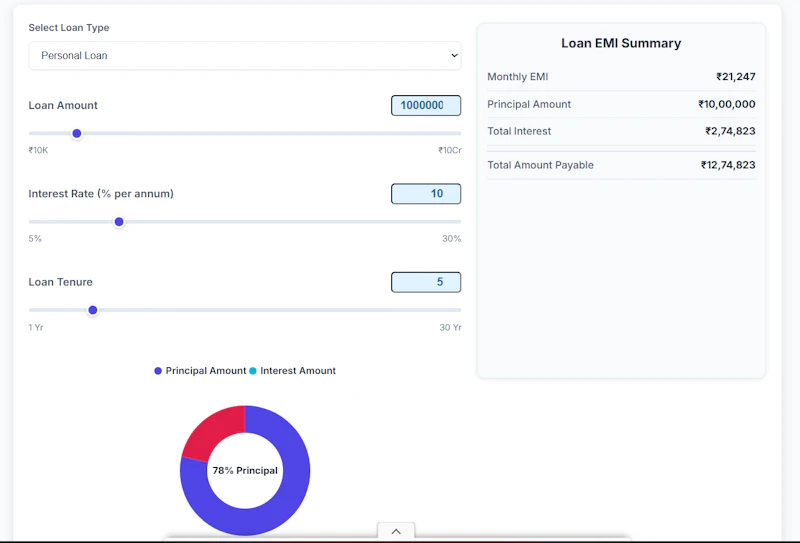Click the ₹10K minimum loan label
800x543 pixels.
coord(38,151)
